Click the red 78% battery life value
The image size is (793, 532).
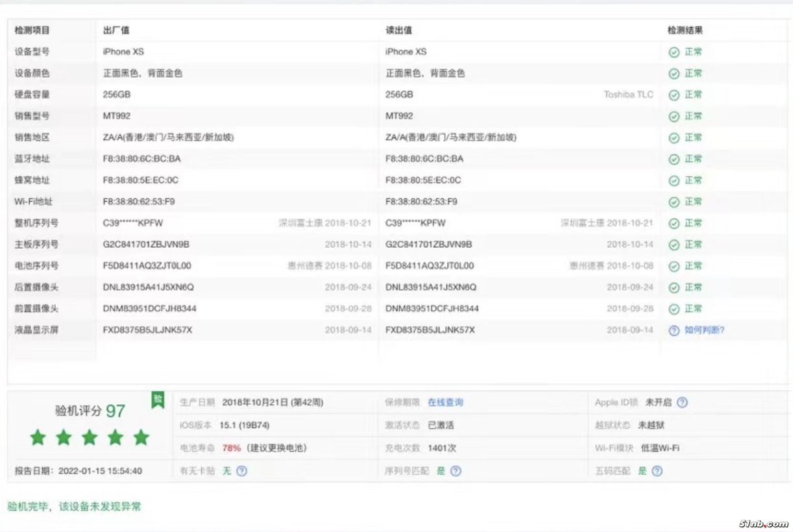tap(231, 448)
